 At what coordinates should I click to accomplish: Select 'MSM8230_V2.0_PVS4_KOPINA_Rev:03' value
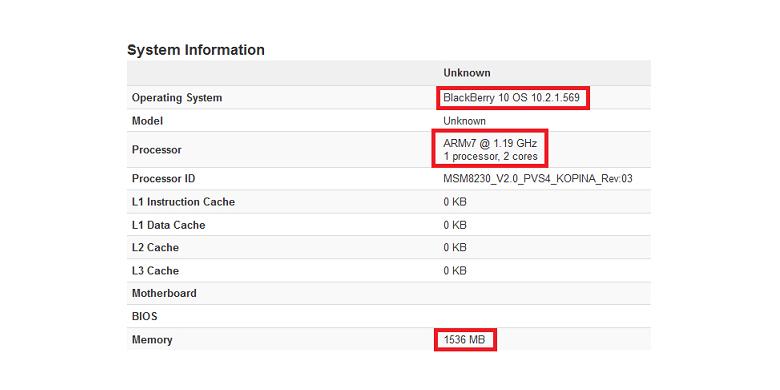click(538, 179)
